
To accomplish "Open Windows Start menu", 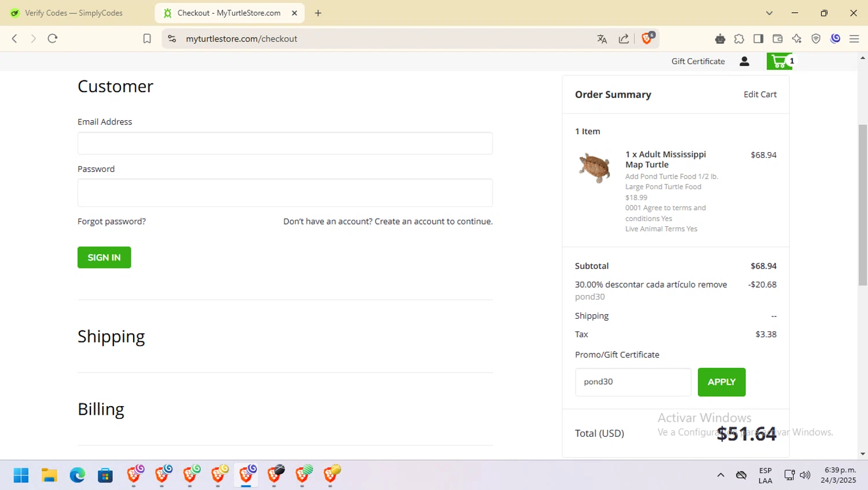I will pos(21,475).
